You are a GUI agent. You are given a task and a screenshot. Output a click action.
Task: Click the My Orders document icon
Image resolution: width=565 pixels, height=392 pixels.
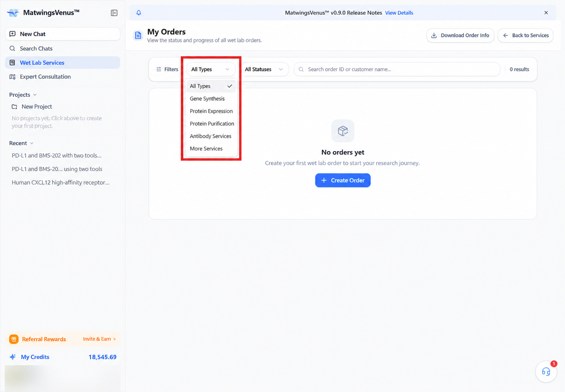click(138, 35)
